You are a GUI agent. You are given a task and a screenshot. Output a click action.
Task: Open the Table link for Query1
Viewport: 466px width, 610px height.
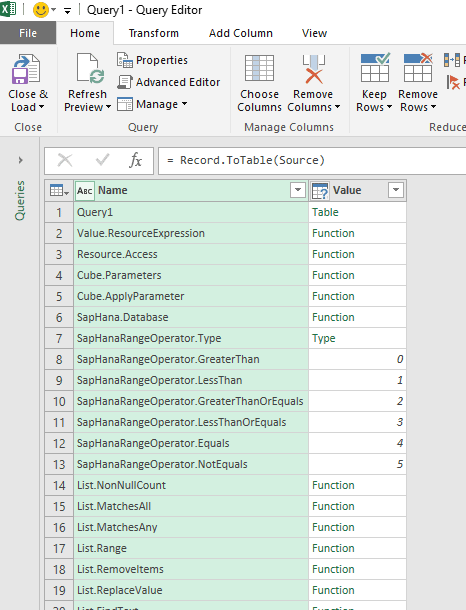tap(325, 212)
